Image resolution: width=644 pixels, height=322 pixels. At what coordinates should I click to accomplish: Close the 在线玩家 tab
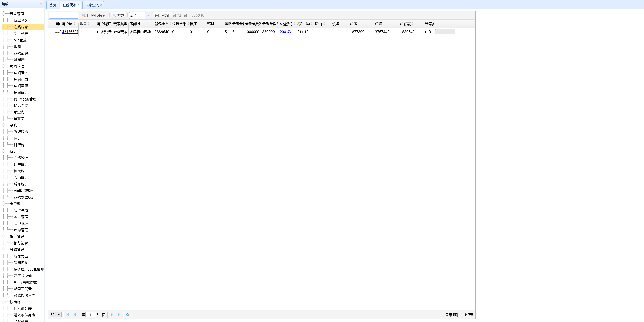(79, 5)
